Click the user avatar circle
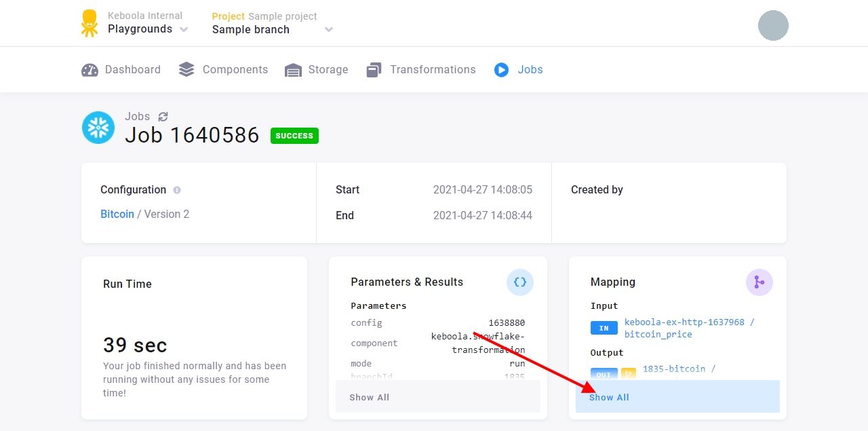 tap(773, 25)
